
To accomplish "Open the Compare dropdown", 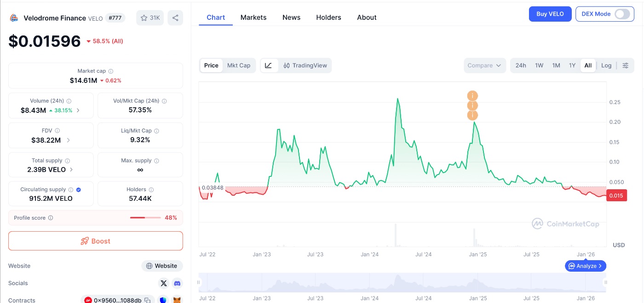I will point(484,65).
